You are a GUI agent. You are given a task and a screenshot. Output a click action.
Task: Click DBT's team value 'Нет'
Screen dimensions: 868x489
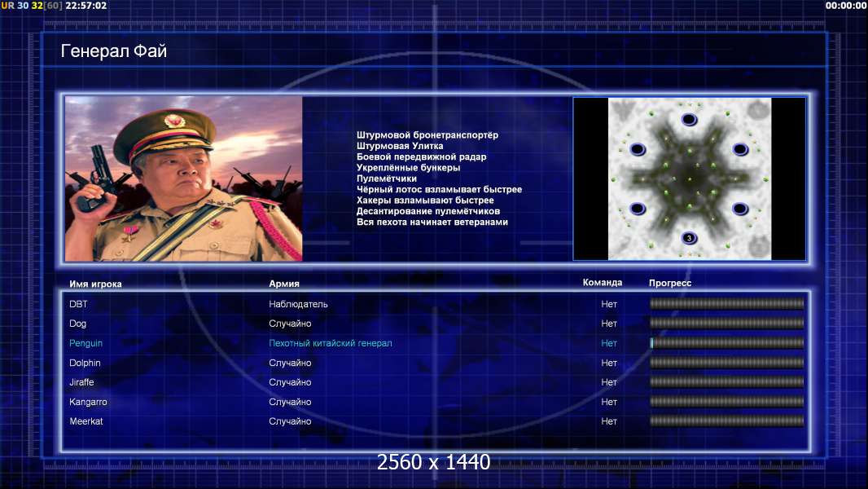pyautogui.click(x=609, y=304)
